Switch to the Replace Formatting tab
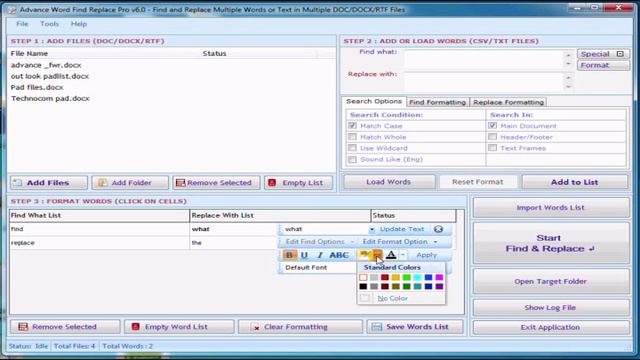Screen dimensions: 640x360 click(508, 102)
